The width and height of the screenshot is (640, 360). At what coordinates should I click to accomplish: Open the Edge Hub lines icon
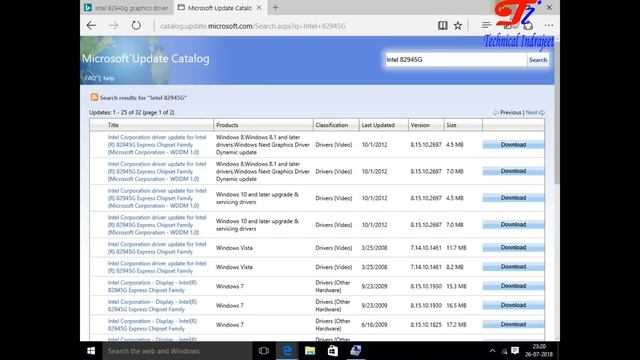point(486,25)
